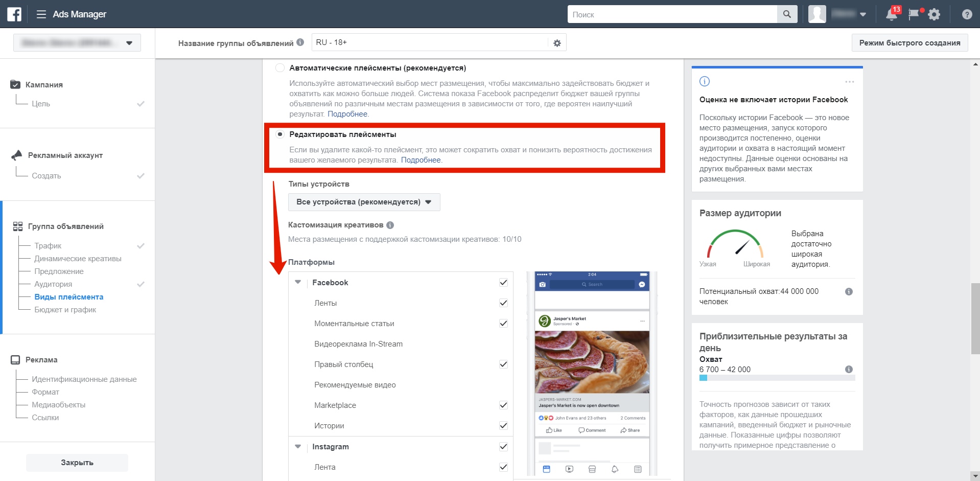
Task: Uncheck the Правый столбец placement checkbox
Action: pos(503,364)
